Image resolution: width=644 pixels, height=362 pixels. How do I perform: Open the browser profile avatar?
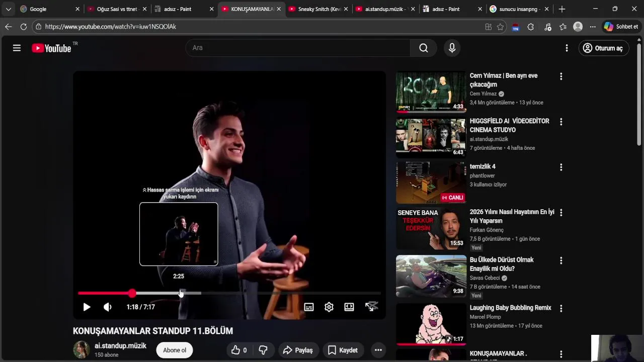(x=578, y=27)
